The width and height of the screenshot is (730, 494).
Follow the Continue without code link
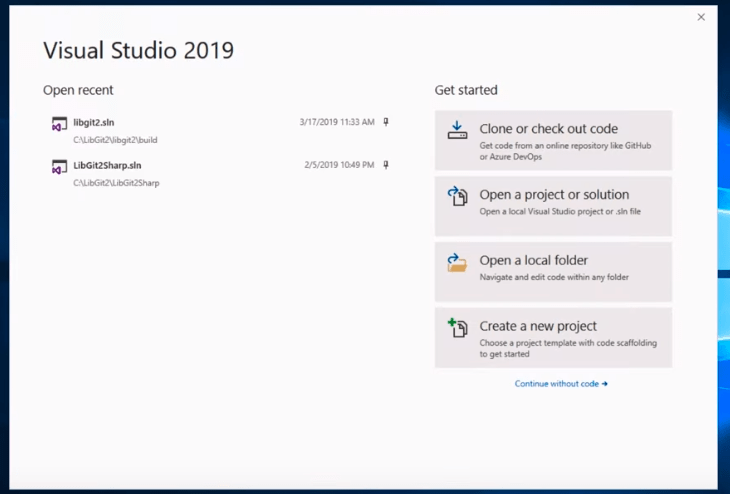[x=561, y=384]
